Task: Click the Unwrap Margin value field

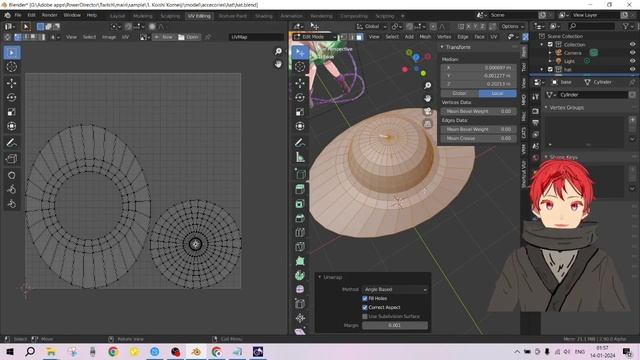Action: (395, 325)
